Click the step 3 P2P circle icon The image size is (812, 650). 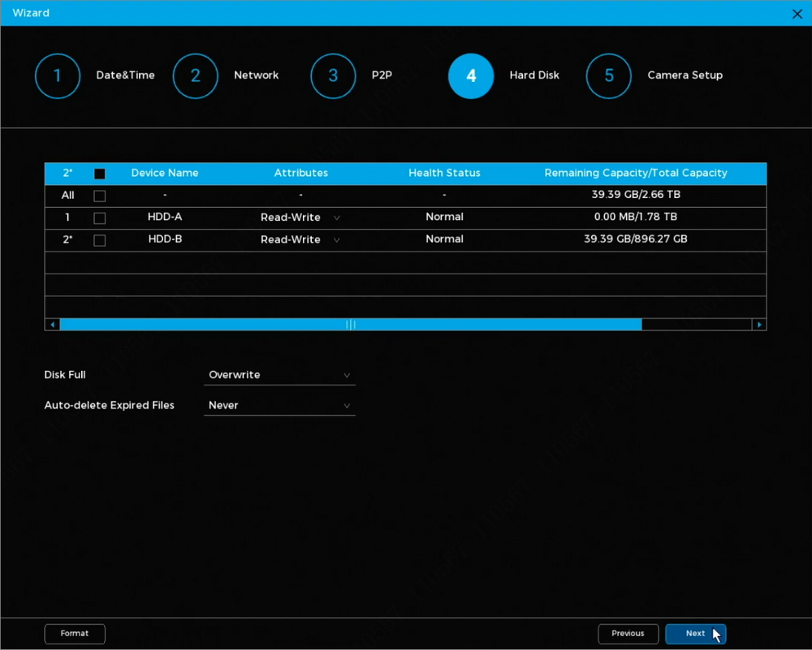pos(333,76)
